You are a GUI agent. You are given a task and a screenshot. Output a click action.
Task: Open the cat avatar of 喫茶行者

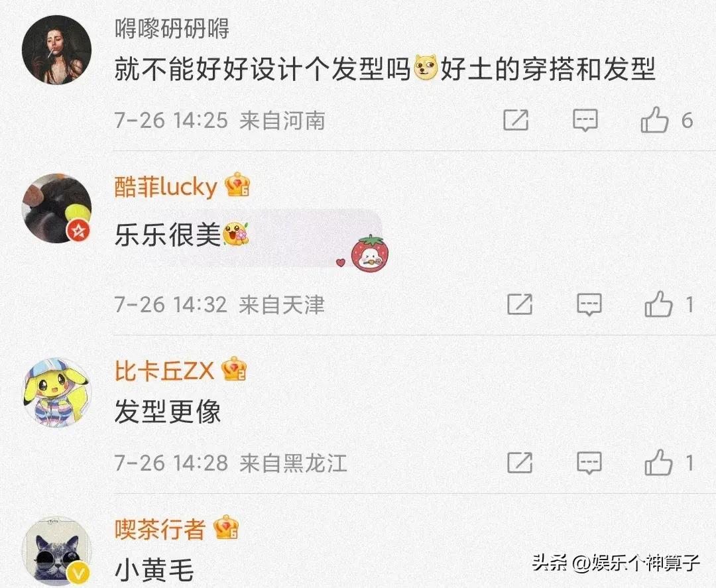[56, 552]
